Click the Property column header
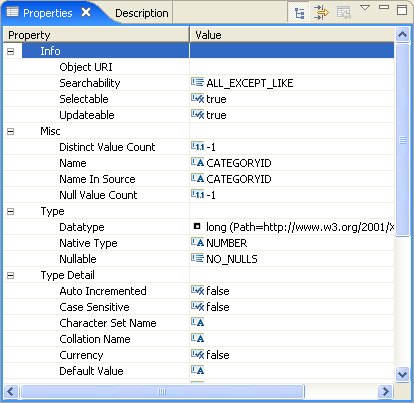Image resolution: width=414 pixels, height=403 pixels. tap(96, 35)
